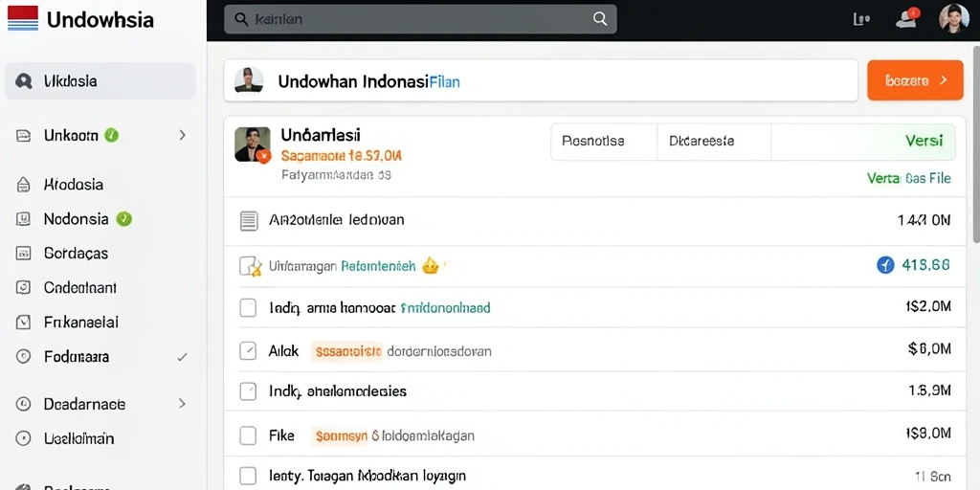980x490 pixels.
Task: Toggle the checkbox of Indk ahelemodesies row
Action: tap(248, 391)
